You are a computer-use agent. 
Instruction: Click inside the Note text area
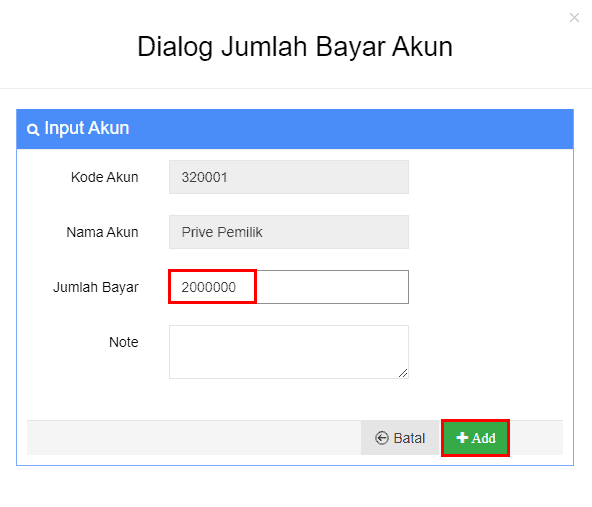coord(289,352)
